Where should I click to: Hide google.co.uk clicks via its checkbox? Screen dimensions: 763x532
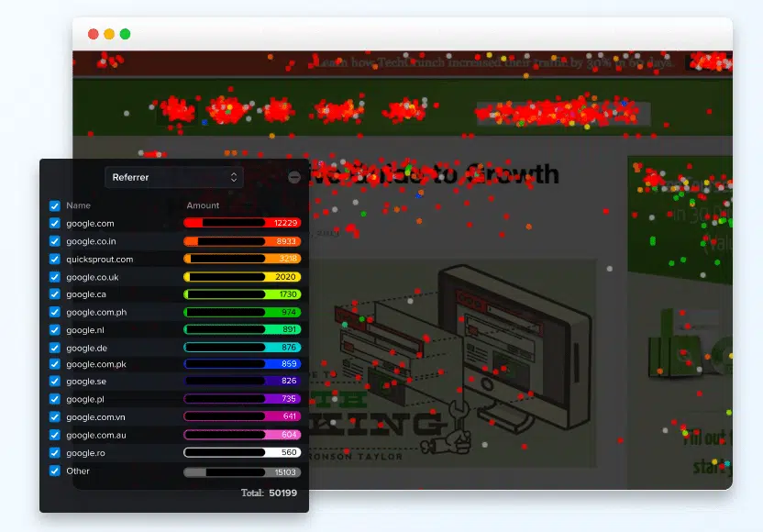click(x=54, y=277)
